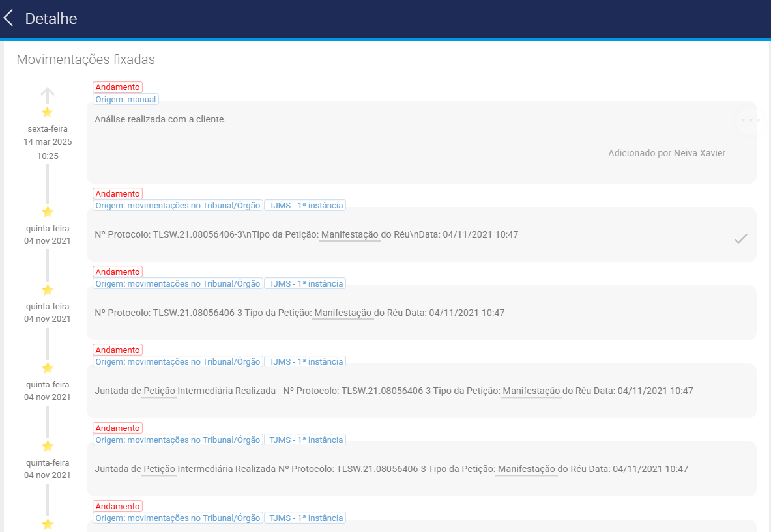Click first 'Origem: movimentações no Tribunal/Órgão' tag
771x532 pixels.
pyautogui.click(x=177, y=206)
